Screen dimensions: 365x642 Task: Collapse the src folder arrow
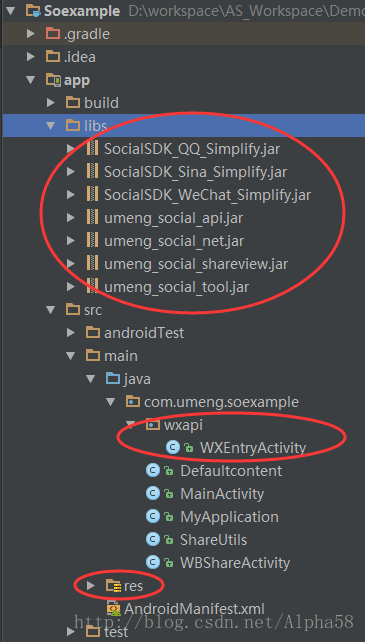point(51,310)
